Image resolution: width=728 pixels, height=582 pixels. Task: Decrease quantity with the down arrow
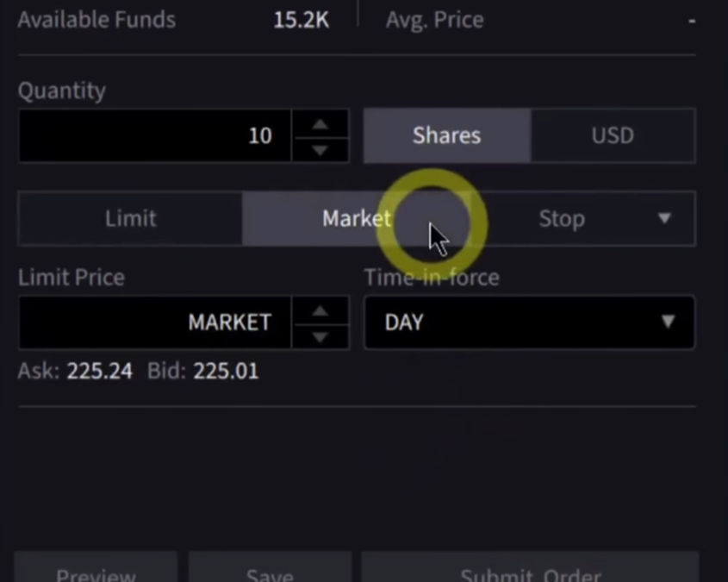tap(320, 149)
